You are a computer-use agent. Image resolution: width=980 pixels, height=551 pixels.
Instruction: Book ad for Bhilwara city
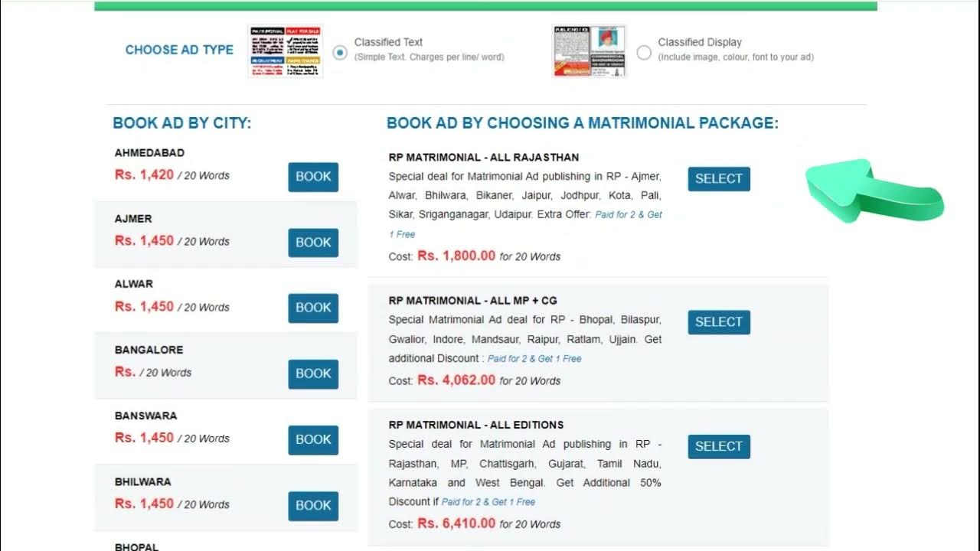pyautogui.click(x=313, y=505)
